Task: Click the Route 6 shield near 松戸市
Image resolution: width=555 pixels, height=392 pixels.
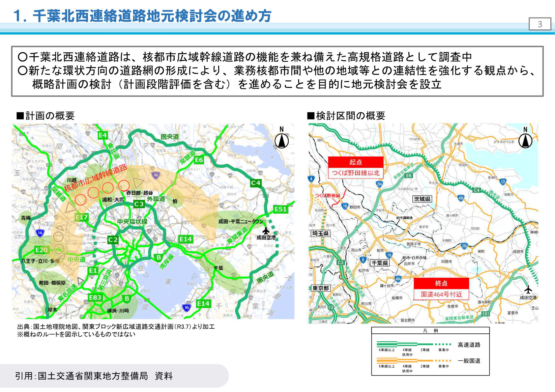Action: (363, 260)
